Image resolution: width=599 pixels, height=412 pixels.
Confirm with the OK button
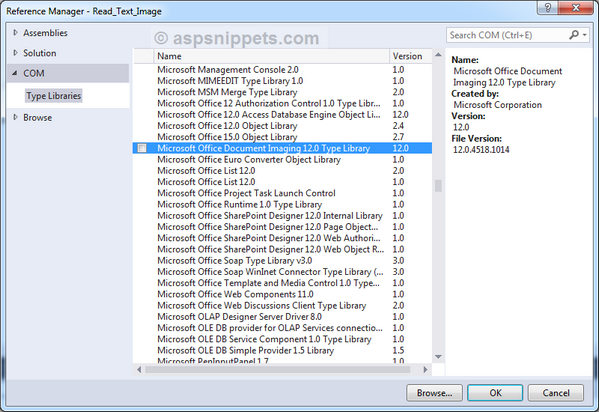point(495,393)
